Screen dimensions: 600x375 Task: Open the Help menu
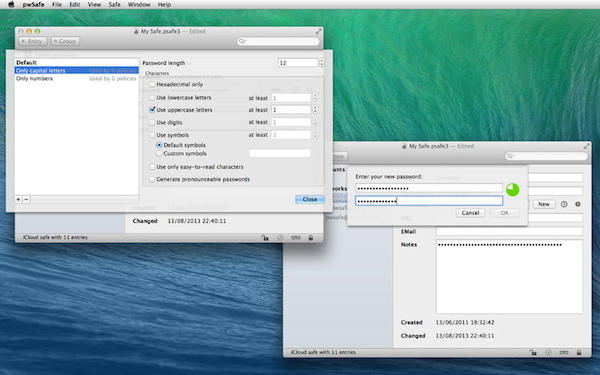coord(164,5)
